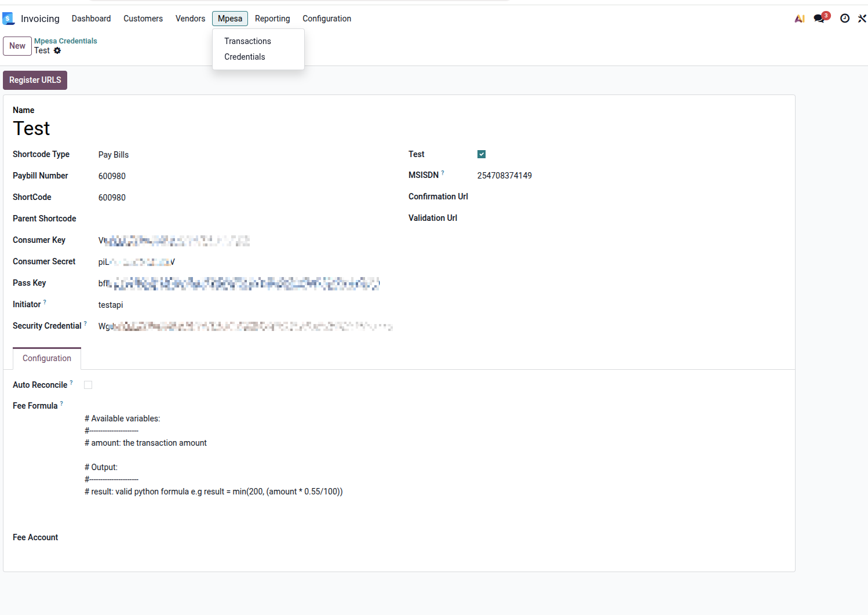Viewport: 868px width, 615px height.
Task: Enable the Auto Reconcile checkbox
Action: pyautogui.click(x=88, y=385)
